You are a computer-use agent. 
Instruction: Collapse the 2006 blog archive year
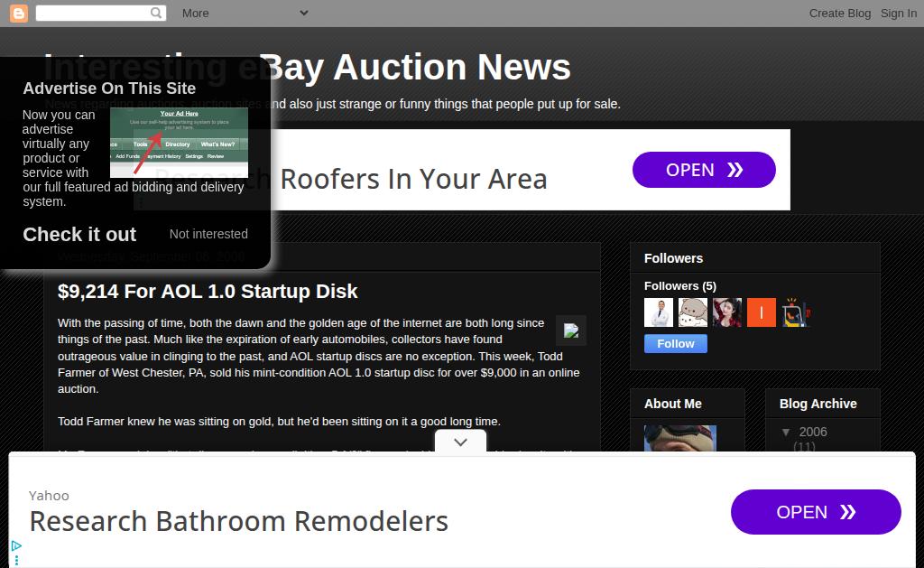coord(786,433)
